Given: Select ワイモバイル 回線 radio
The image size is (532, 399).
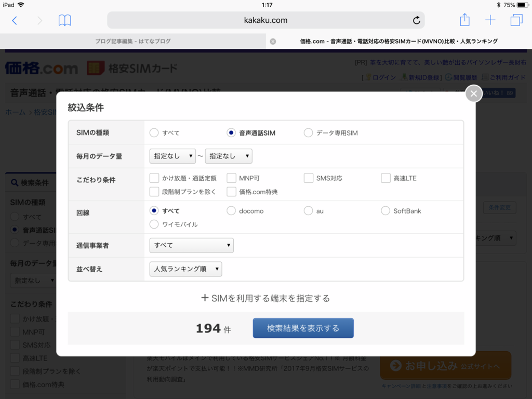Looking at the screenshot, I should 154,224.
